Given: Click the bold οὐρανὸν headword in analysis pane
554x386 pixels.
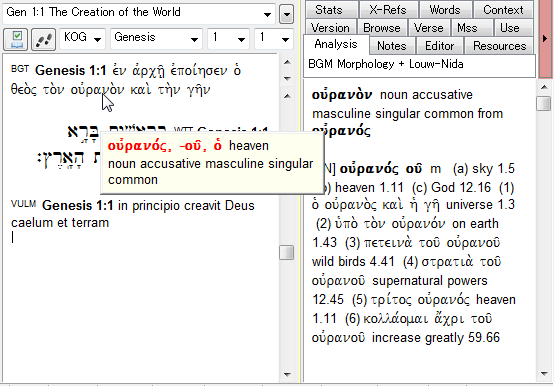Looking at the screenshot, I should click(x=342, y=95).
